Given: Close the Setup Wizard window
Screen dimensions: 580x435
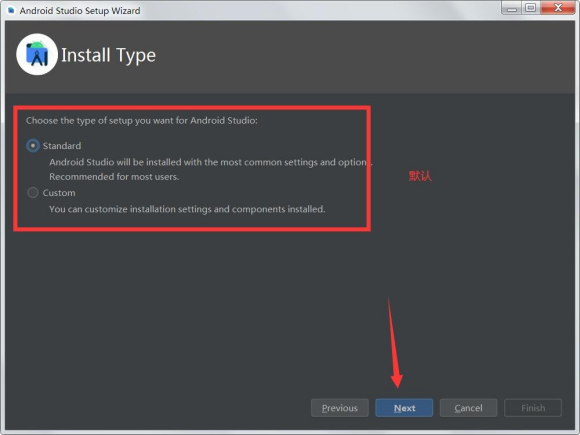Looking at the screenshot, I should pos(558,8).
